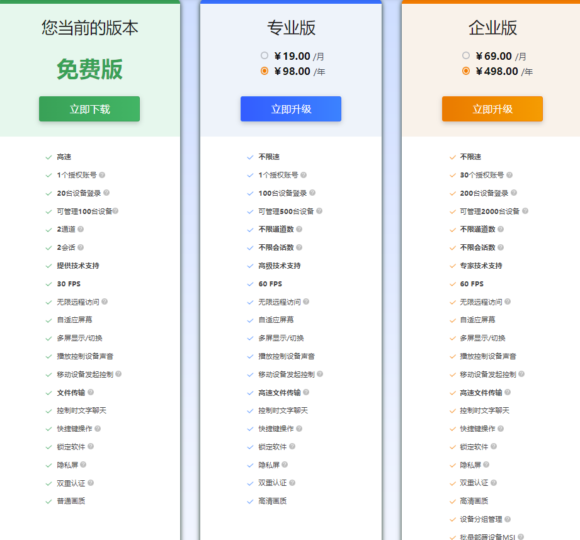Open help icon beside 专业版 隐私屏
Viewport: 580px width, 540px height.
pos(285,465)
